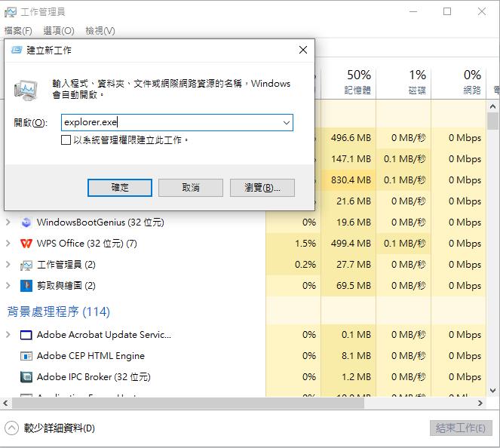The image size is (500, 448).
Task: Select the 剪取與繪圖 (2) row name
Action: (x=66, y=285)
